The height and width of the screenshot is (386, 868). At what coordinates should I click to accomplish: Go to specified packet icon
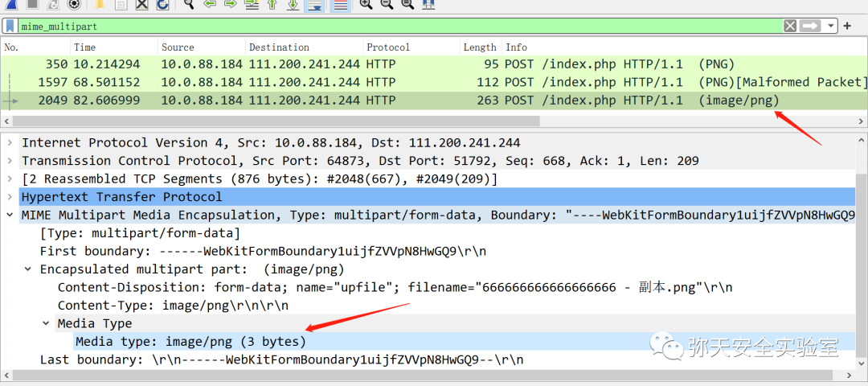pyautogui.click(x=252, y=5)
